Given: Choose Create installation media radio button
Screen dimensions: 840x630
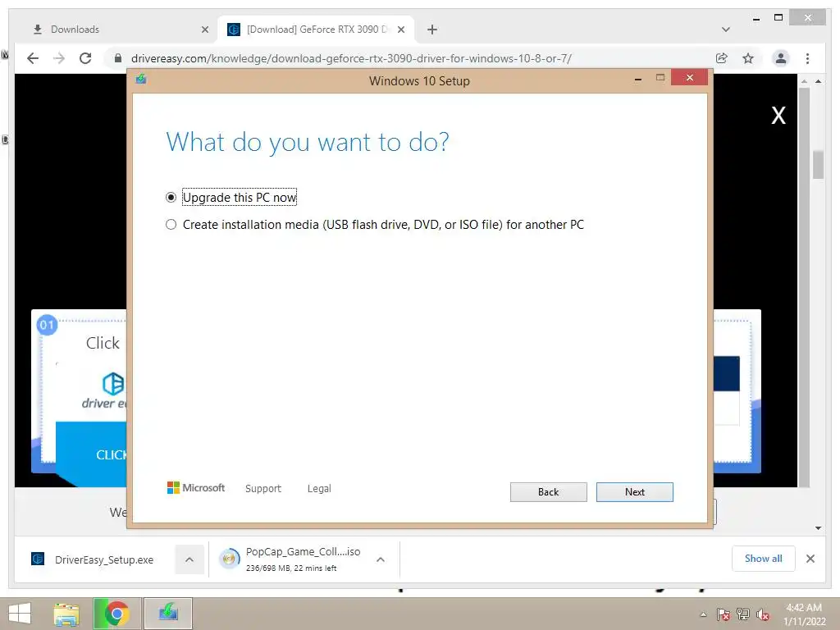Looking at the screenshot, I should pyautogui.click(x=171, y=225).
